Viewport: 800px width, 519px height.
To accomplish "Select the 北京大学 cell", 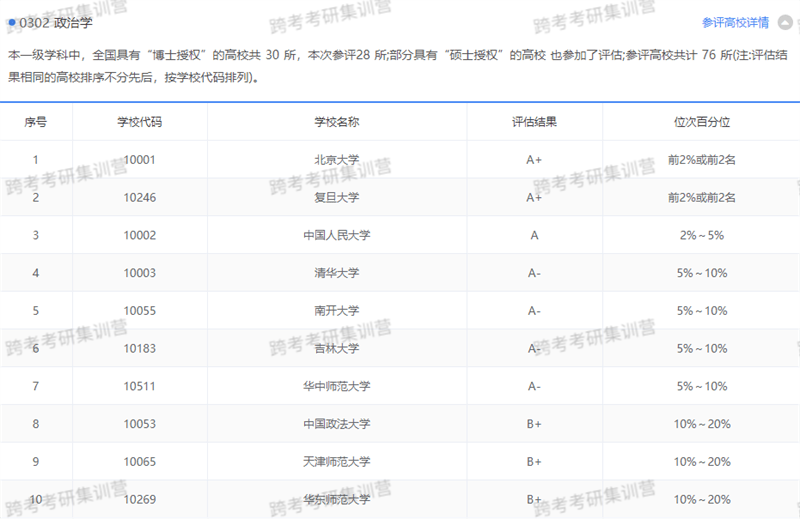I will point(337,160).
